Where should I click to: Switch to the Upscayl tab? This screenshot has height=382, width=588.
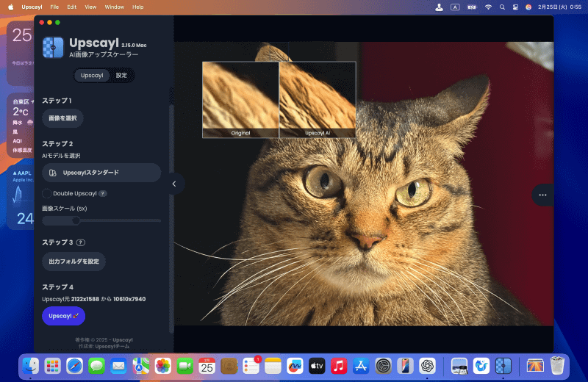(x=92, y=76)
